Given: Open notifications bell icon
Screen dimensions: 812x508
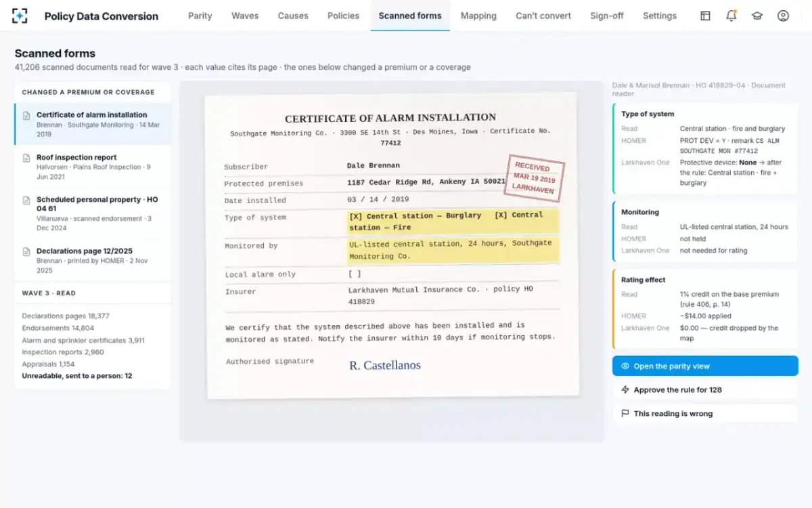Looking at the screenshot, I should [x=731, y=16].
